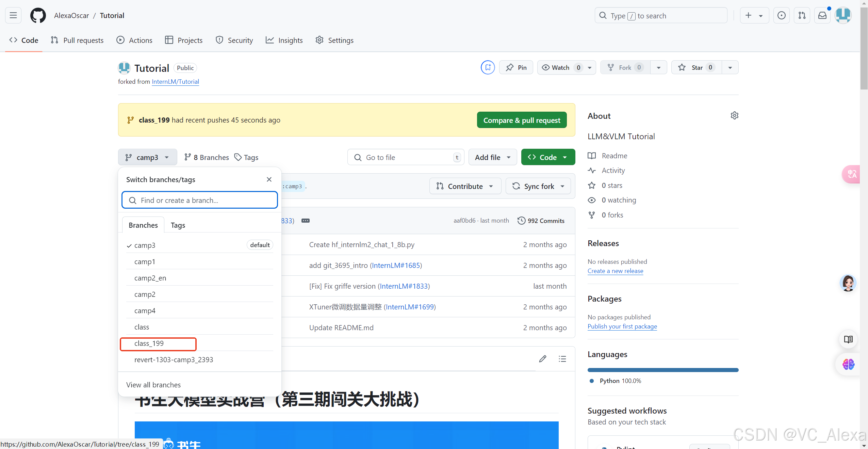Image resolution: width=868 pixels, height=449 pixels.
Task: Expand the Fork dropdown arrow
Action: pyautogui.click(x=659, y=67)
